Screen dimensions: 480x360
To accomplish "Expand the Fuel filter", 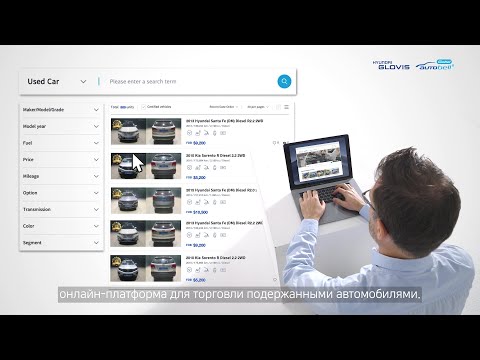I will pyautogui.click(x=61, y=143).
